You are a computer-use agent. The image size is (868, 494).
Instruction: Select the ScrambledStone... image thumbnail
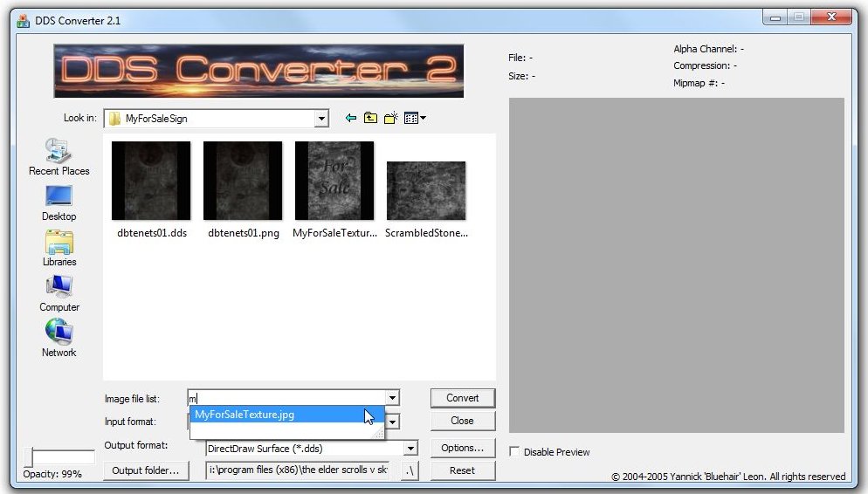pyautogui.click(x=425, y=190)
